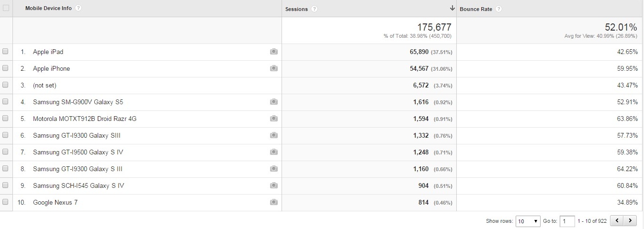View device photo for Samsung SM-G900V Galaxy S5
Screen dimensions: 644x229
[x=273, y=102]
